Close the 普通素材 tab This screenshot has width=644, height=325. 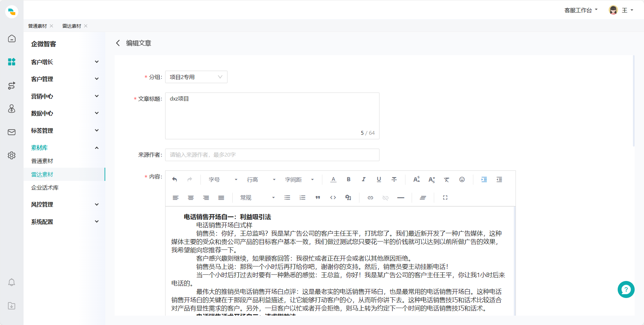click(52, 26)
